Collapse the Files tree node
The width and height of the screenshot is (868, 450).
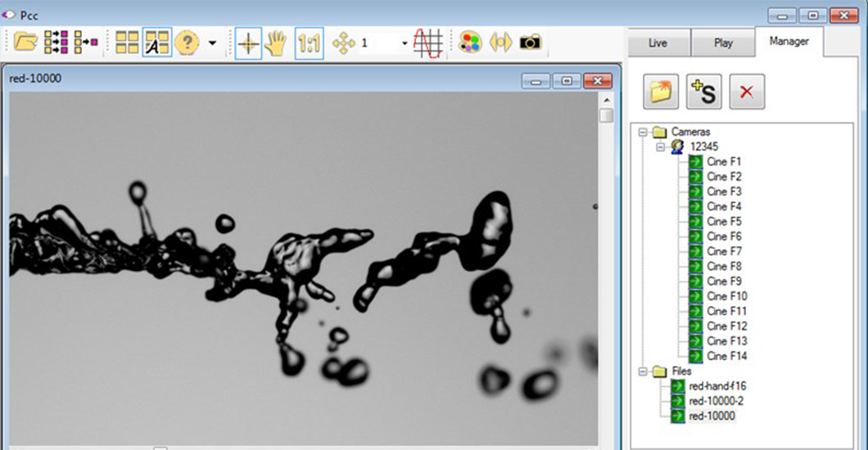(x=643, y=371)
